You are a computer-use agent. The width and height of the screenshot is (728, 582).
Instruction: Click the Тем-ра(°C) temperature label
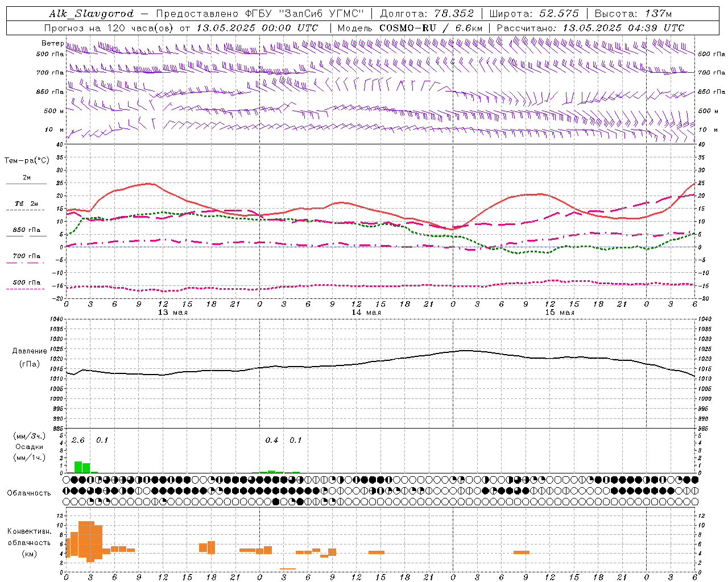tap(27, 161)
